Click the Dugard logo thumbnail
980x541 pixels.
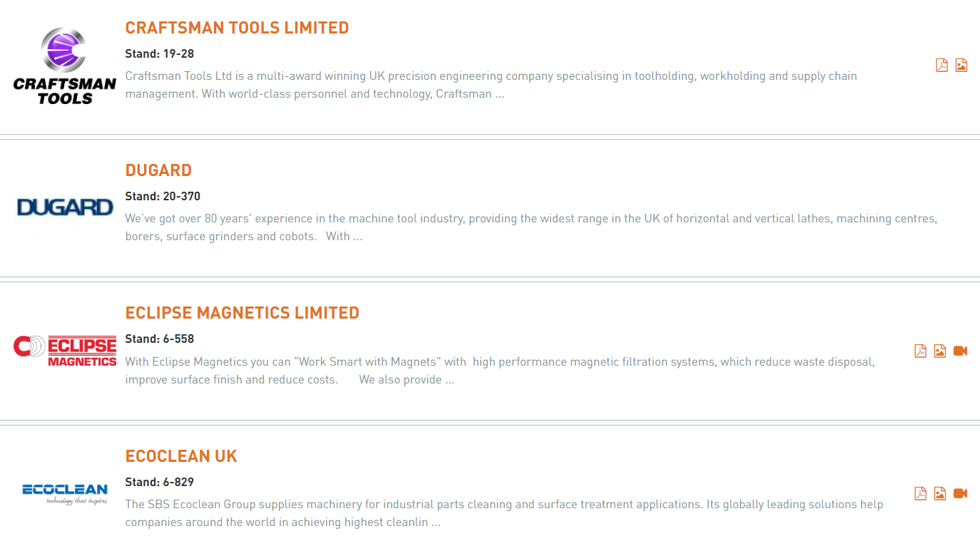[x=65, y=207]
